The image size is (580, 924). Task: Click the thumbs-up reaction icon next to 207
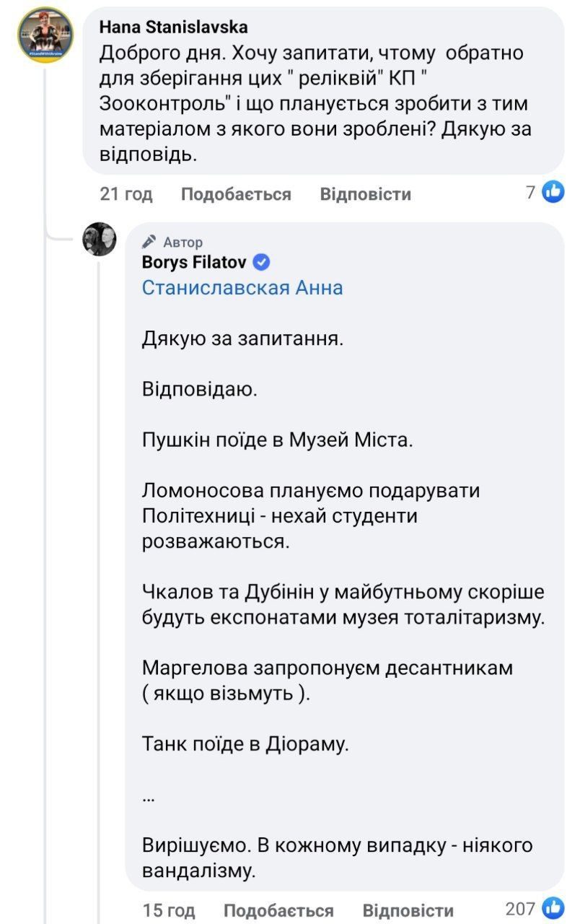tap(553, 908)
